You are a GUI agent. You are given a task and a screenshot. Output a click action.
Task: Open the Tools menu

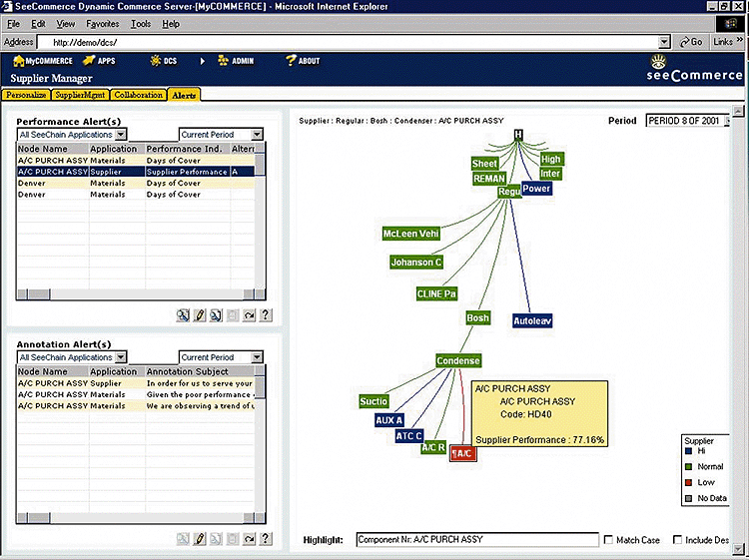tap(141, 24)
